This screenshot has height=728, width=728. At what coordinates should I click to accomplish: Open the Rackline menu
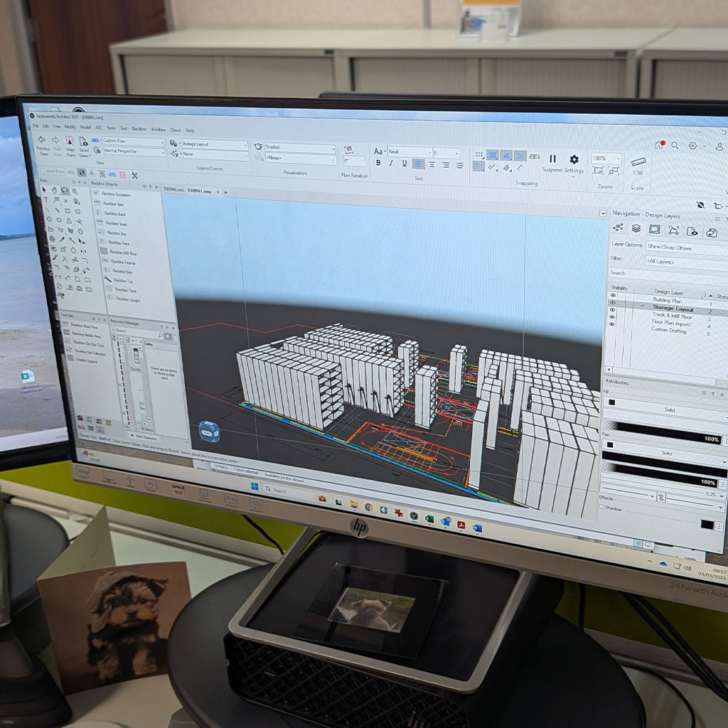(139, 129)
